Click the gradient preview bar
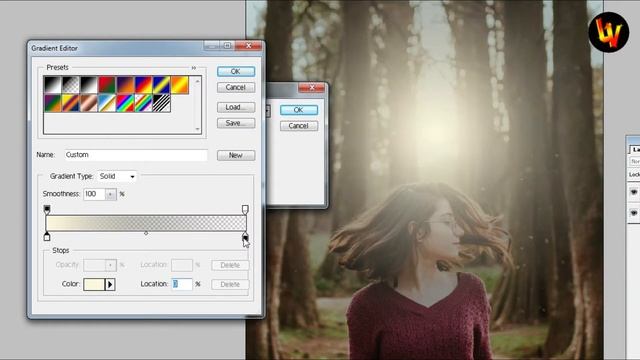 click(146, 223)
